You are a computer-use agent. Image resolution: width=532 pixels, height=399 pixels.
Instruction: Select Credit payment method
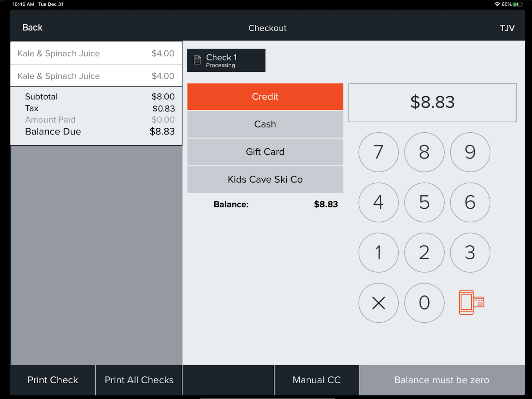click(x=265, y=97)
